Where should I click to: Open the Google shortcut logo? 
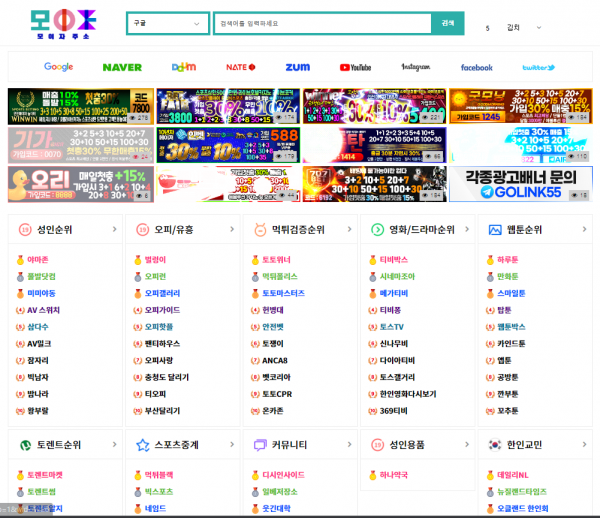click(x=59, y=67)
